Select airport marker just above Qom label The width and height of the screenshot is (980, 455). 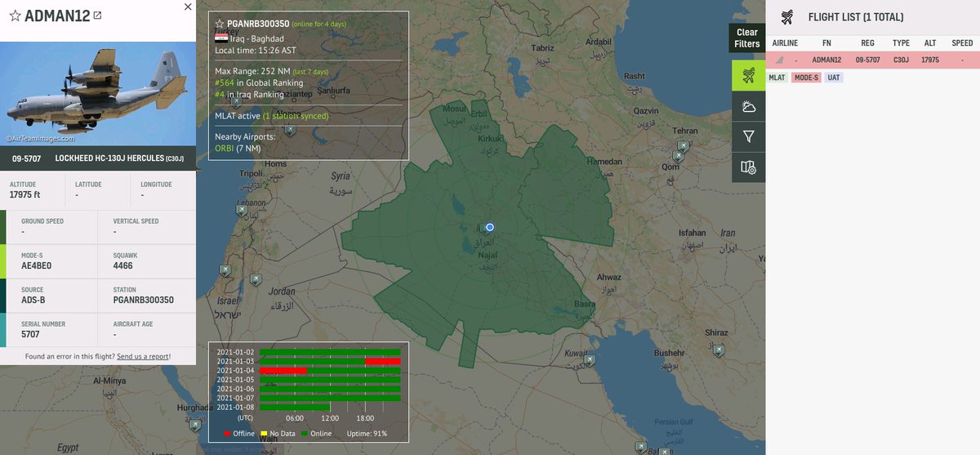pos(678,156)
